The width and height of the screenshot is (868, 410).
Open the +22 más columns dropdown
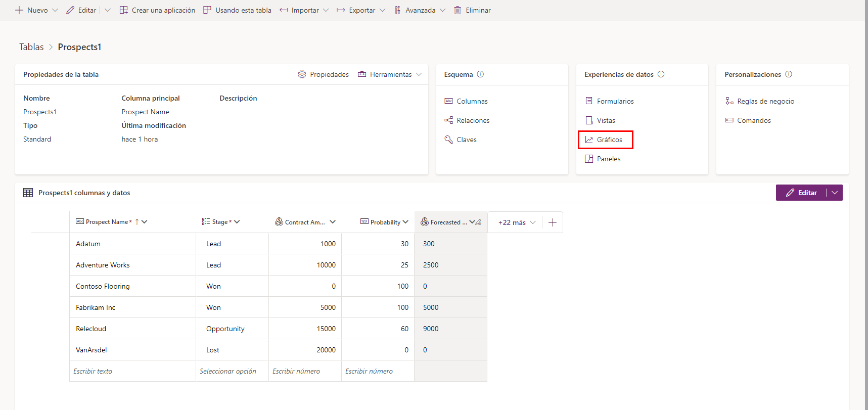tap(517, 222)
